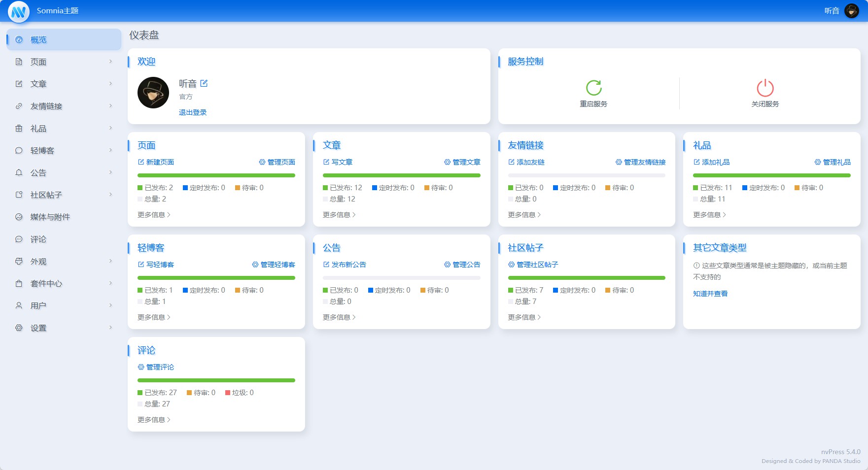
Task: Click 管理公告 in the 公告 card
Action: [x=462, y=265]
